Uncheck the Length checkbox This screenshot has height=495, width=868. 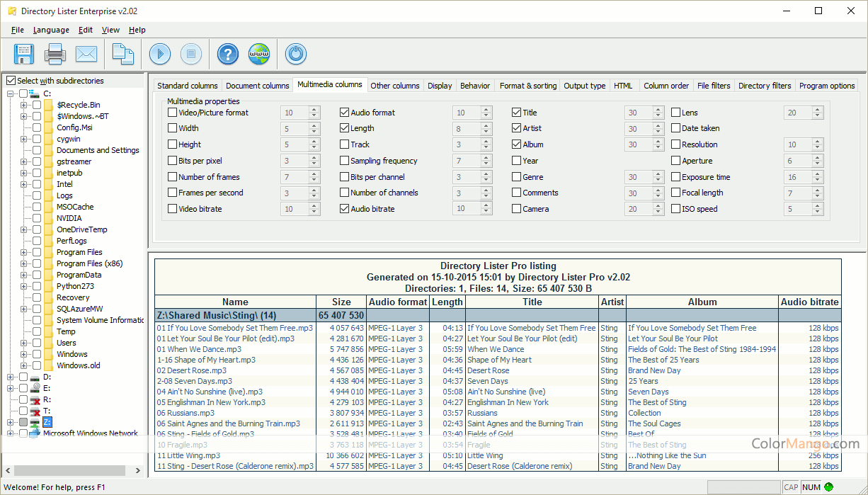pos(344,128)
